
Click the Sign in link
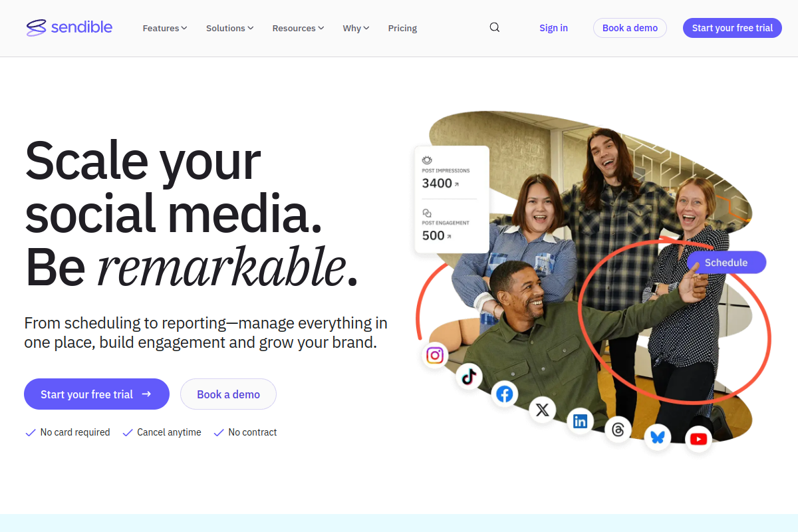click(553, 28)
